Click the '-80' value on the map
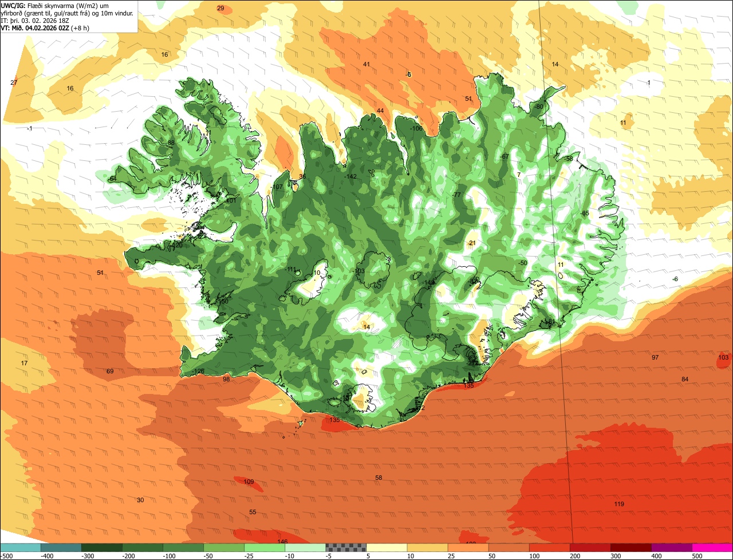The width and height of the screenshot is (733, 560). coord(538,107)
